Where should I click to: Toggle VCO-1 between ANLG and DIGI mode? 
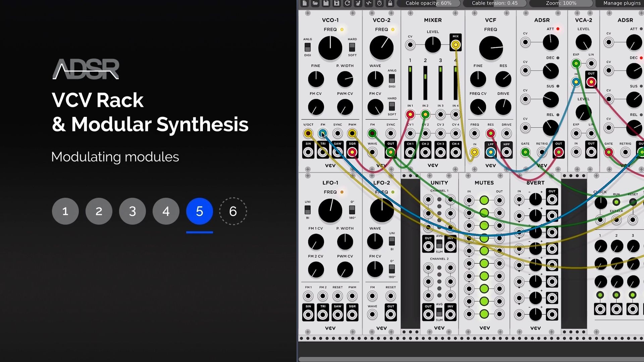click(x=307, y=48)
